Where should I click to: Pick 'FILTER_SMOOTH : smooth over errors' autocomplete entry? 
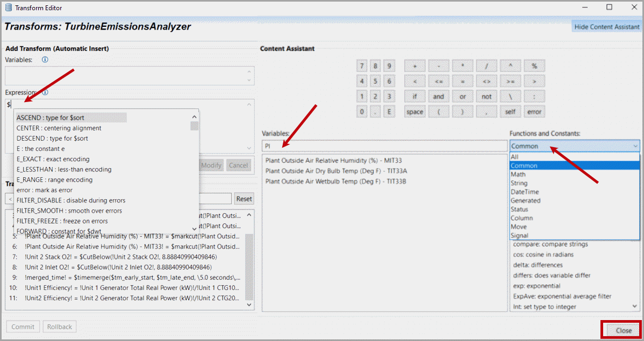tap(69, 211)
